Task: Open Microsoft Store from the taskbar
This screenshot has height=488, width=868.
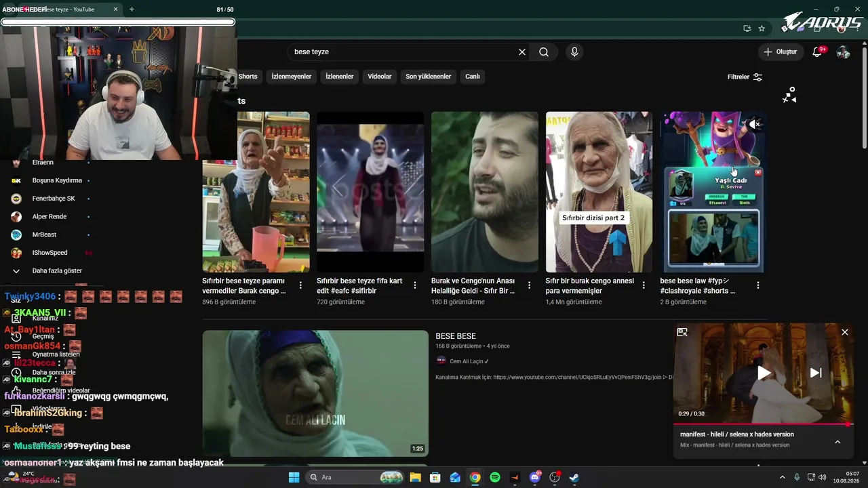Action: click(435, 477)
